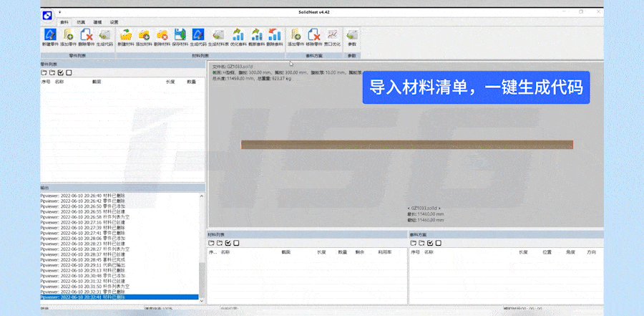Click second folder icon in 材料列表 panel

[220, 243]
